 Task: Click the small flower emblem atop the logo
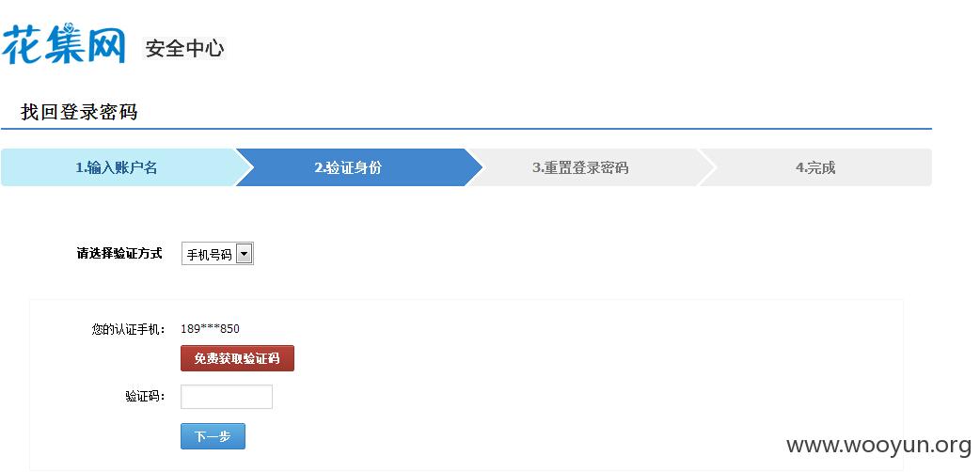71,27
